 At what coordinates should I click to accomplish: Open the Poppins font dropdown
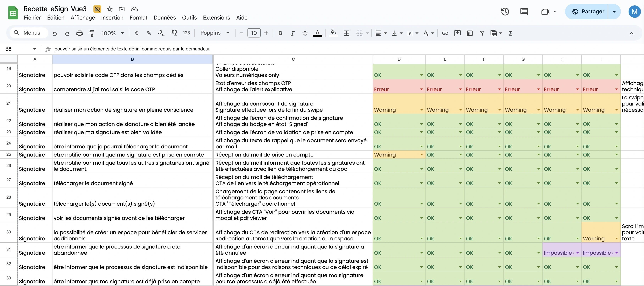coord(214,33)
